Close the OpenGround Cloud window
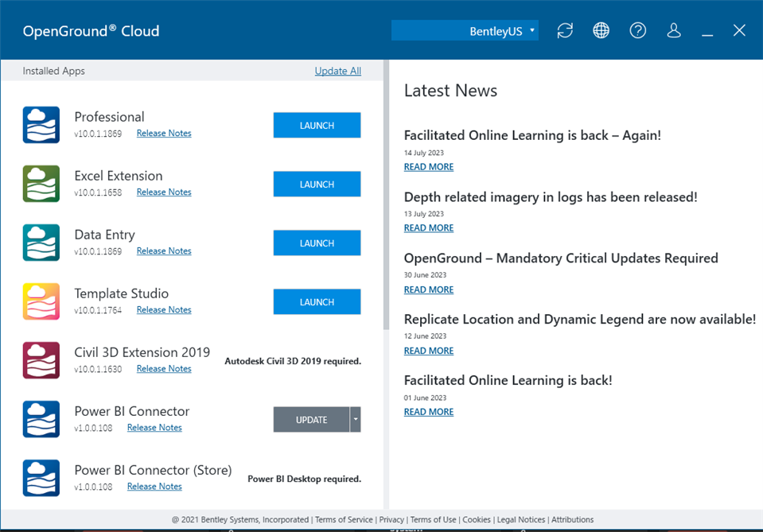This screenshot has width=763, height=532. pos(739,31)
